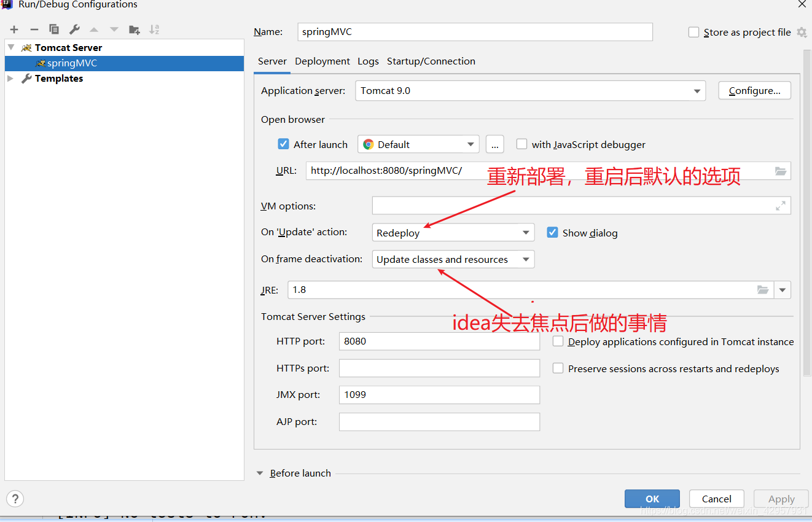Click the AJP port field
The image size is (812, 522).
439,422
